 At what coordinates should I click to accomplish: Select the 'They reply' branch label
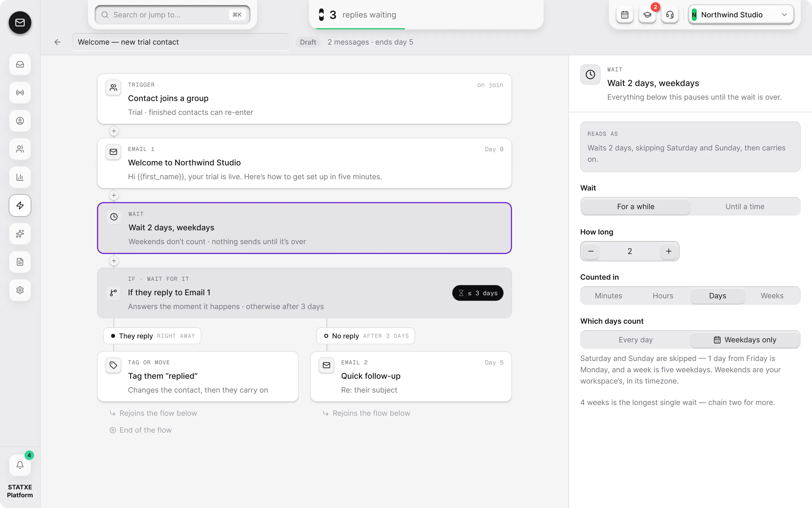pos(152,336)
